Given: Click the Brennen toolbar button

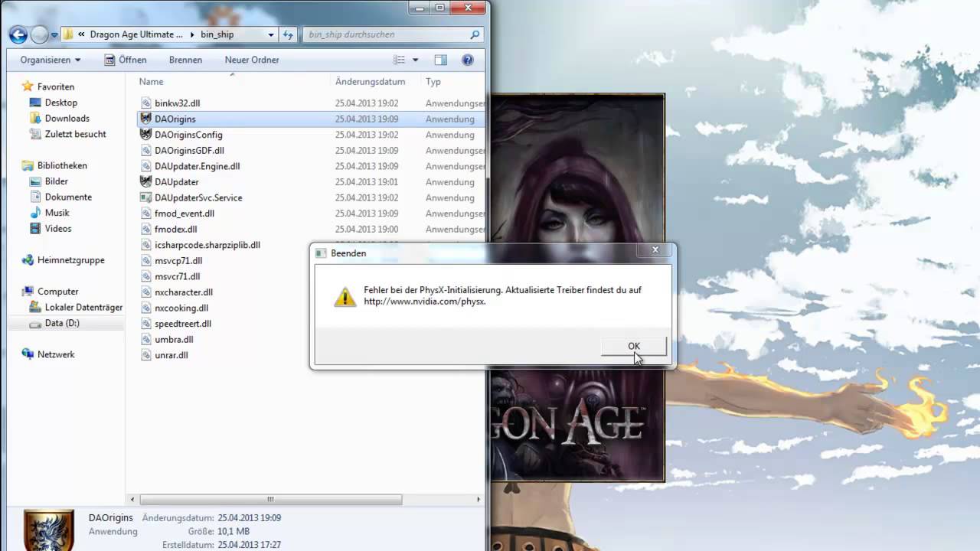Looking at the screenshot, I should click(185, 60).
